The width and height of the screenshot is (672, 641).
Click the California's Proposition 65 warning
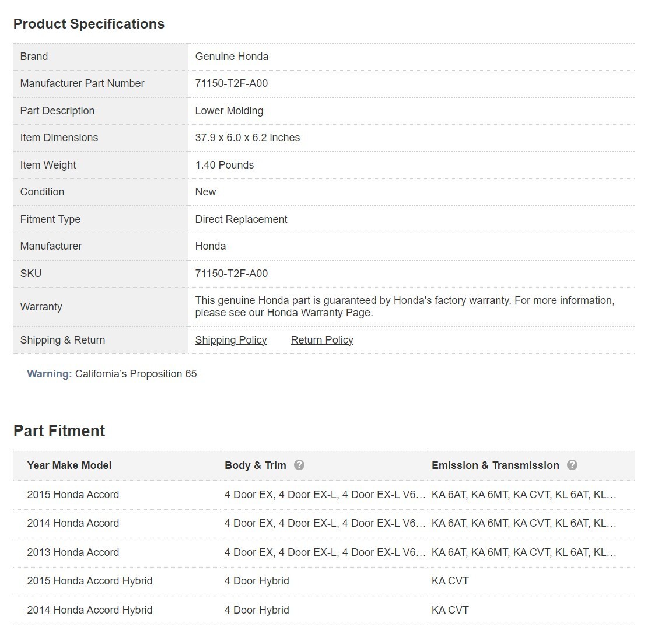click(x=136, y=374)
